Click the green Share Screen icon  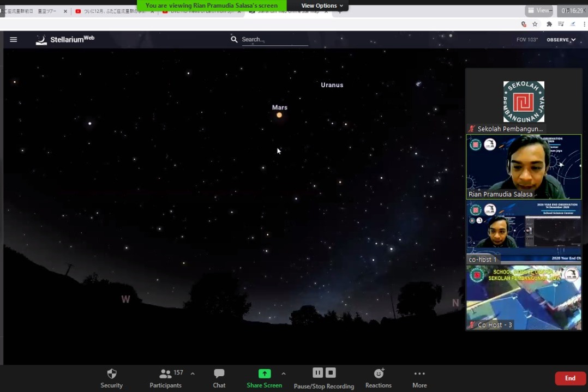pos(264,373)
